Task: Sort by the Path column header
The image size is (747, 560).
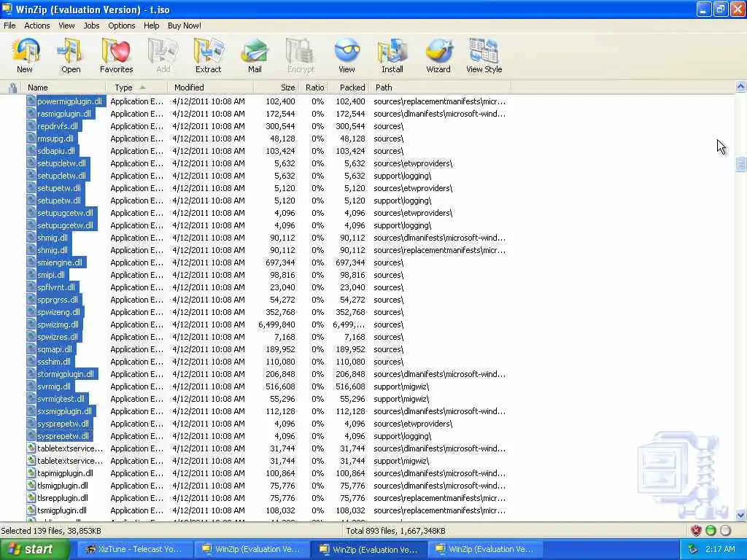Action: (440, 87)
